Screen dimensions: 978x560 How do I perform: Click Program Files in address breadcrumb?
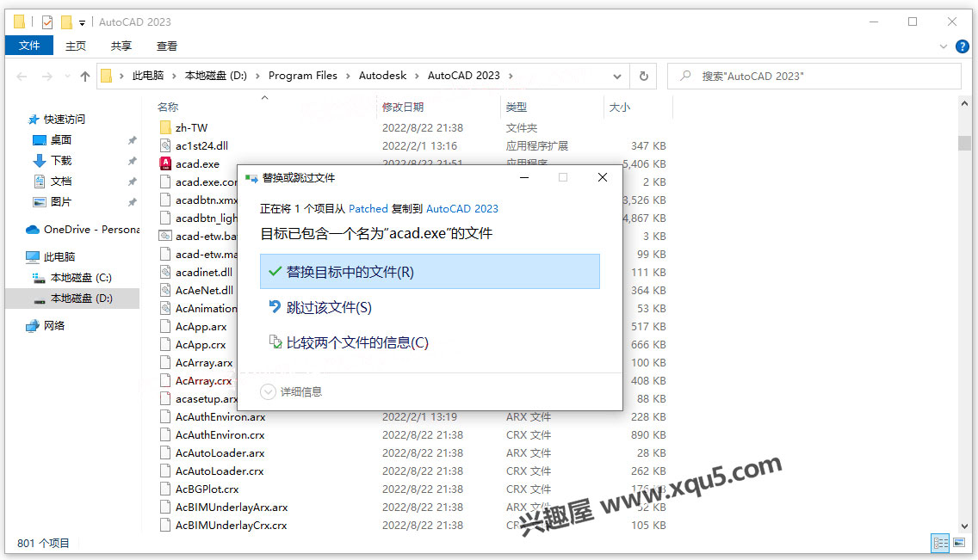[x=302, y=76]
